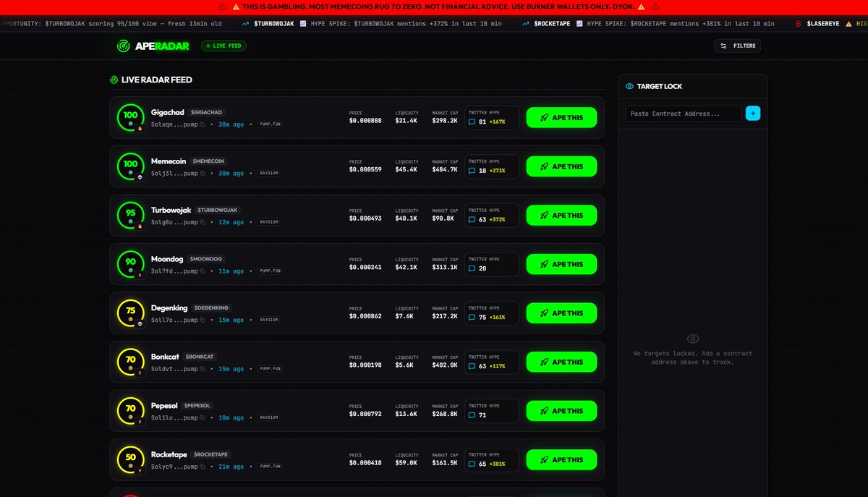Click the PUMP.FUN tag on Rocketape row

[271, 467]
